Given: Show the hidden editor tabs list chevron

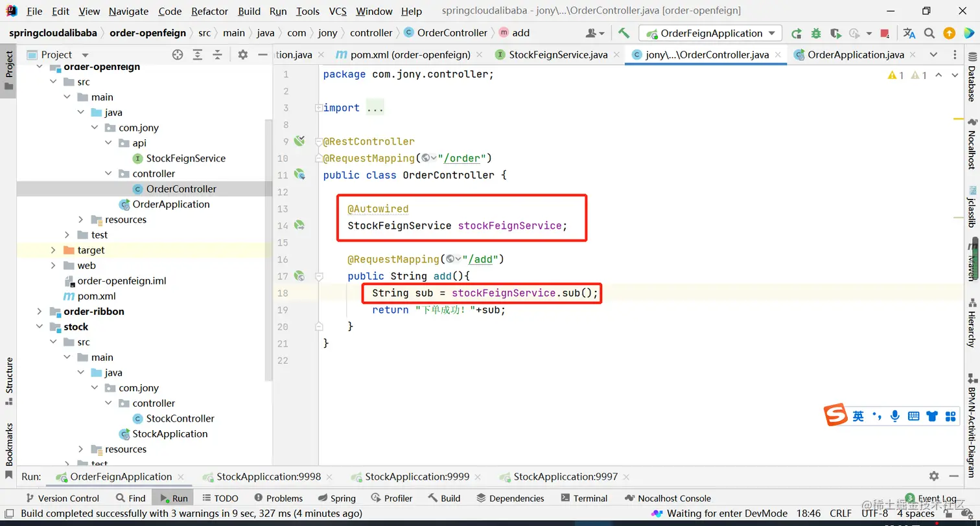Looking at the screenshot, I should pyautogui.click(x=933, y=54).
